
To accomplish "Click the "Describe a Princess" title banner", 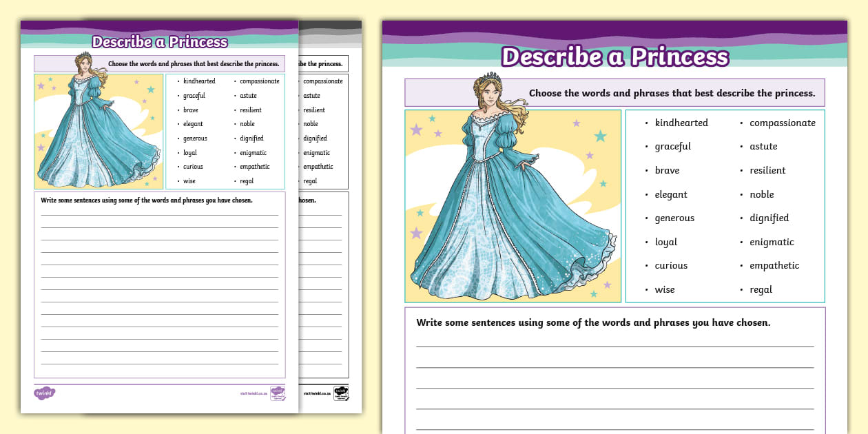I will pos(617,57).
